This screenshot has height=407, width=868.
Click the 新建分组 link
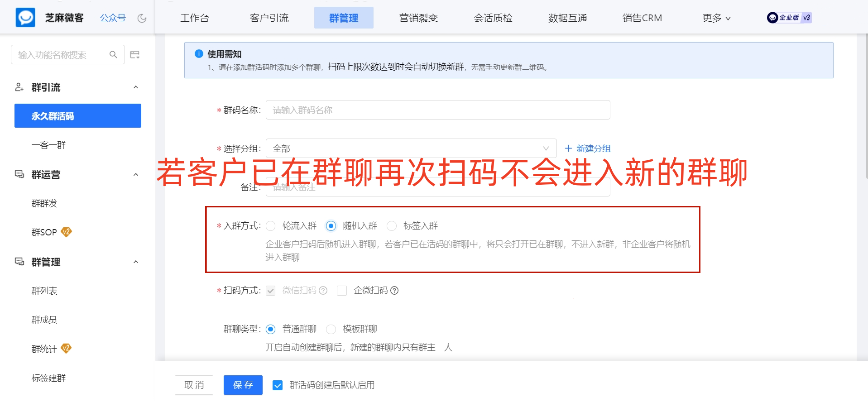click(593, 148)
